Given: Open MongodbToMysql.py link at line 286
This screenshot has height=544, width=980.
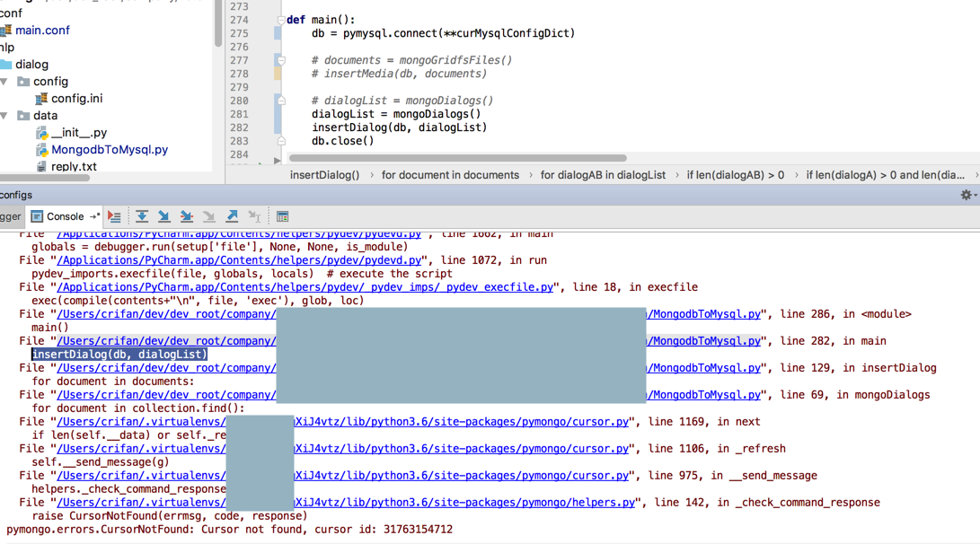Looking at the screenshot, I should coord(703,314).
